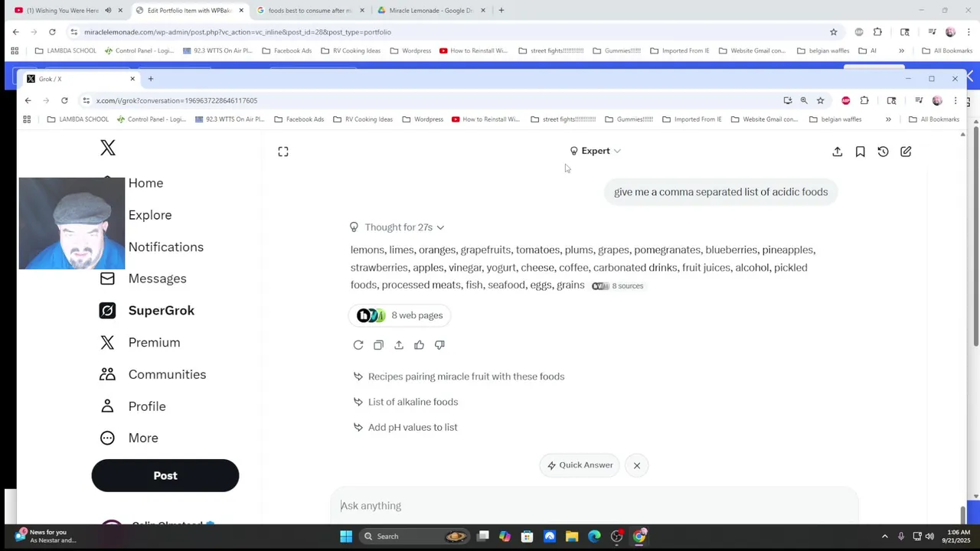This screenshot has width=980, height=551.
Task: Open RV Cooking Ideas bookmark in Grok window
Action: tap(362, 119)
